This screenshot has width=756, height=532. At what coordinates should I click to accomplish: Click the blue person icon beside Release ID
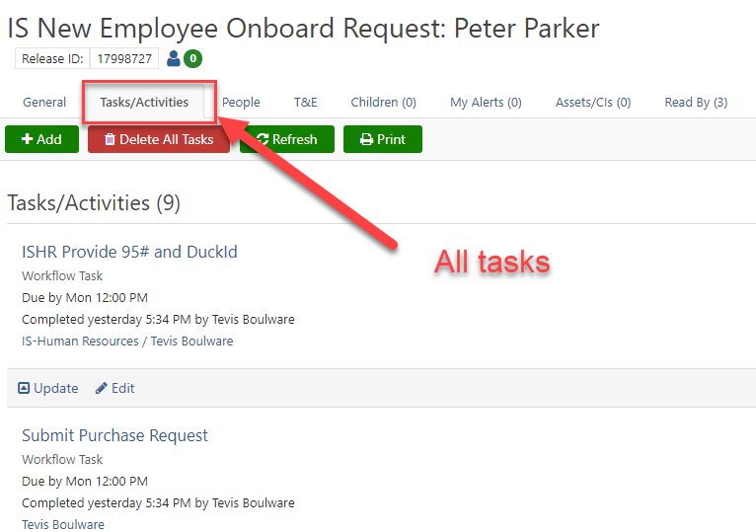pos(173,58)
